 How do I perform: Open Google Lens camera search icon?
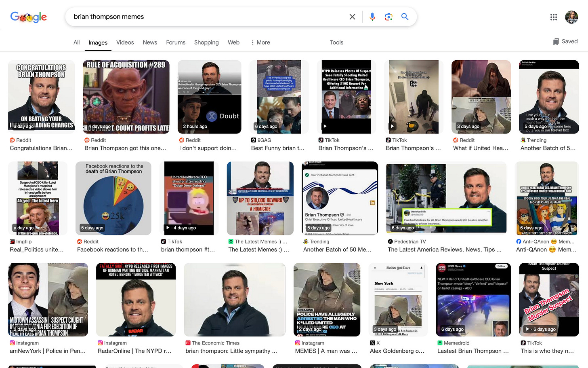[x=388, y=17]
